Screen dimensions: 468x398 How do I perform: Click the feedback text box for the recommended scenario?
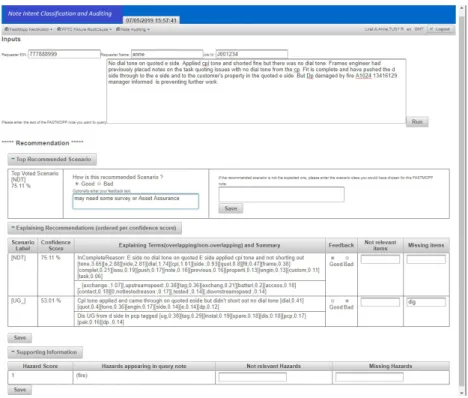pyautogui.click(x=136, y=201)
